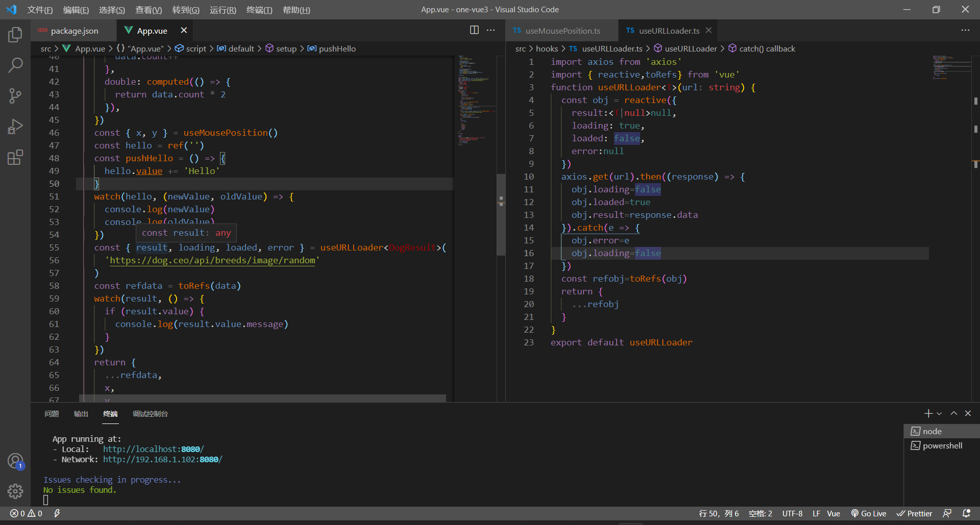The width and height of the screenshot is (980, 525).
Task: Click breadcrumb 'pushHello' in left editor
Action: 332,48
